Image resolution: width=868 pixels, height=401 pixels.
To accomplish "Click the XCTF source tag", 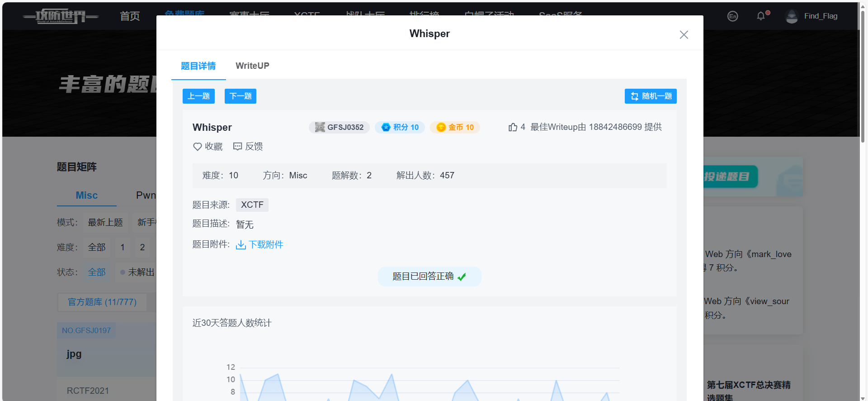I will pos(252,205).
